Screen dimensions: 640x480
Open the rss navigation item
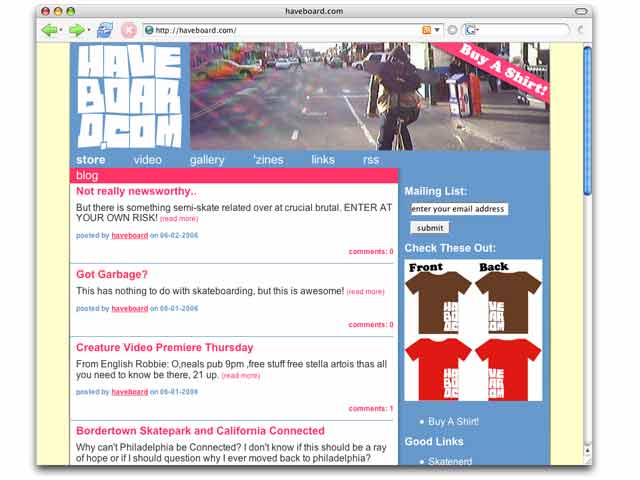click(x=371, y=160)
